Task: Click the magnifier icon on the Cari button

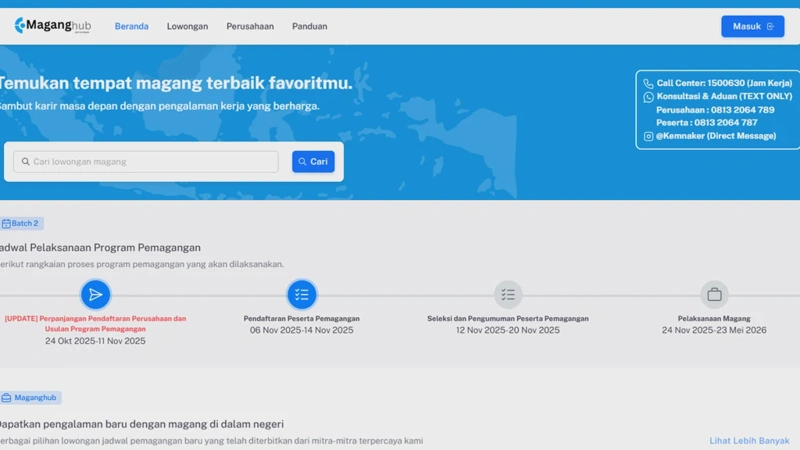Action: click(x=302, y=162)
